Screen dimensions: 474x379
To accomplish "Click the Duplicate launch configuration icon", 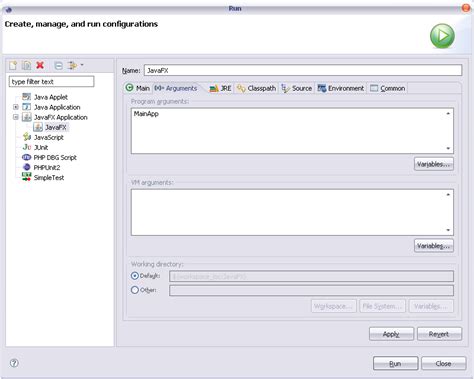I will (x=26, y=65).
